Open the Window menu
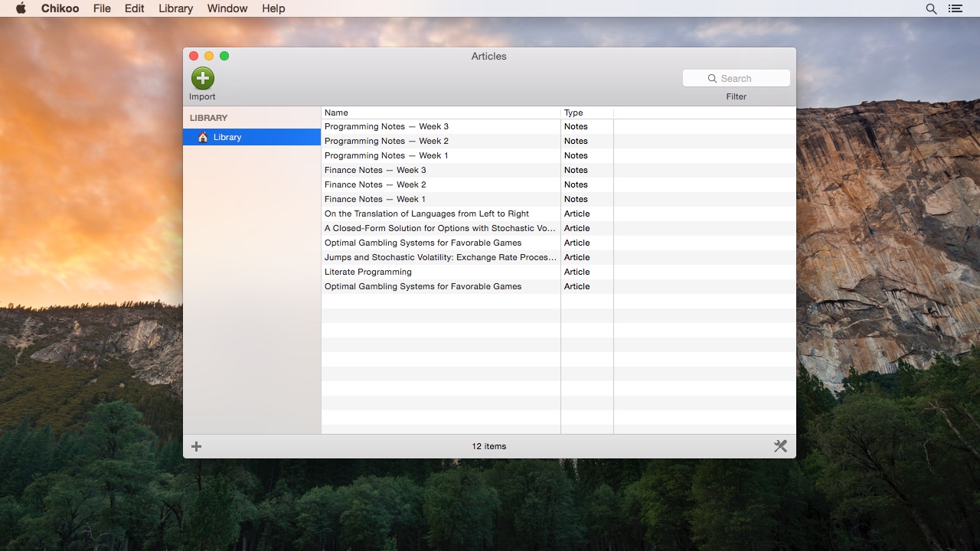This screenshot has height=551, width=980. (x=227, y=8)
